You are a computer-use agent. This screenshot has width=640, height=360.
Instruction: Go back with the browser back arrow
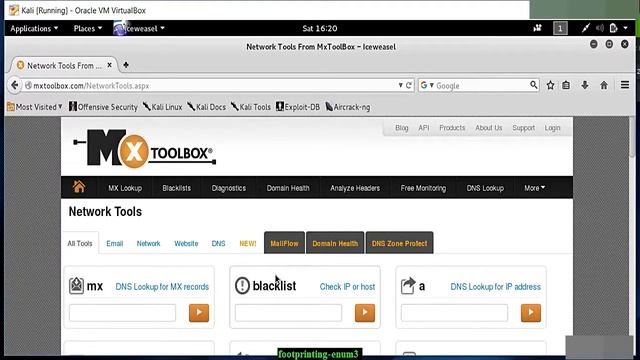[15, 85]
